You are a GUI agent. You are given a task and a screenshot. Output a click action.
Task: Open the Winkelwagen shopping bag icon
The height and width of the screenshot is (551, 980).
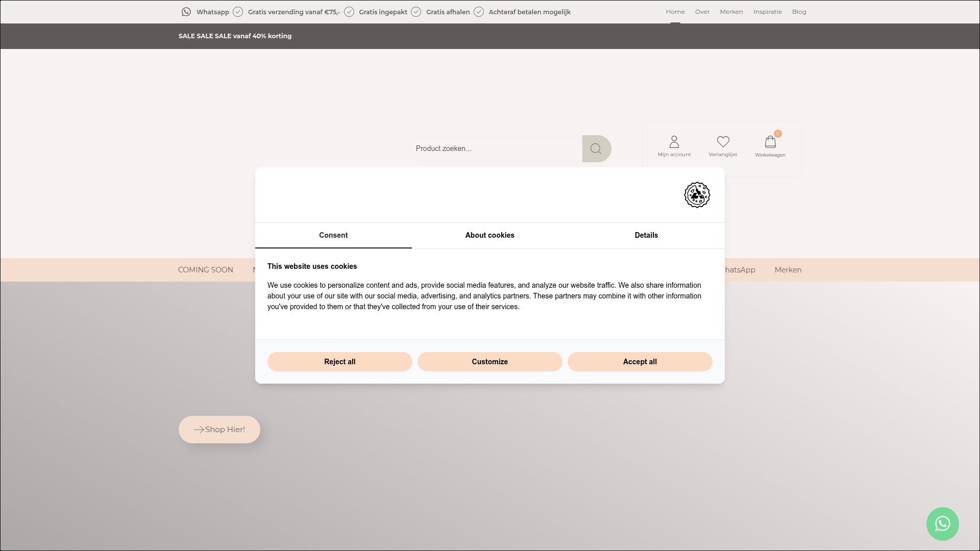(x=770, y=142)
